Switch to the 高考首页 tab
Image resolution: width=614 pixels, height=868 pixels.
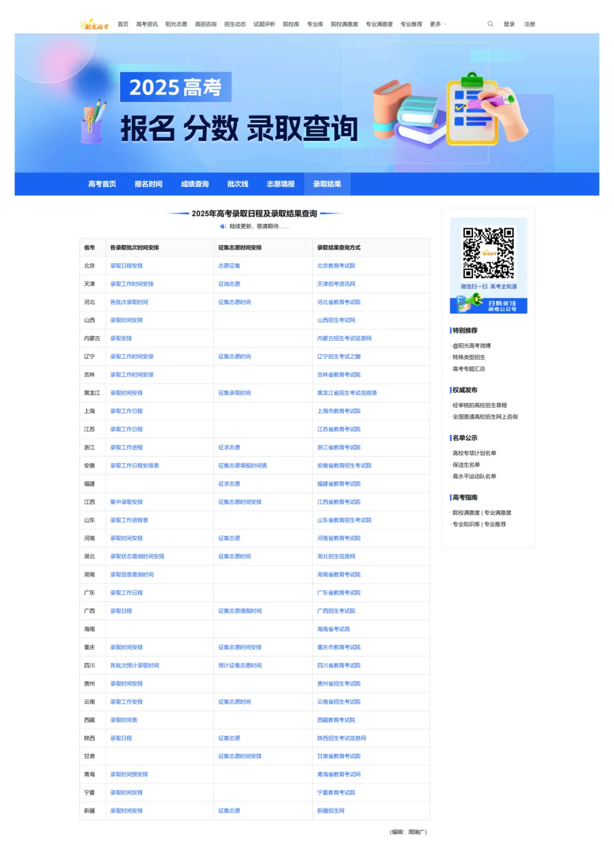pos(102,184)
